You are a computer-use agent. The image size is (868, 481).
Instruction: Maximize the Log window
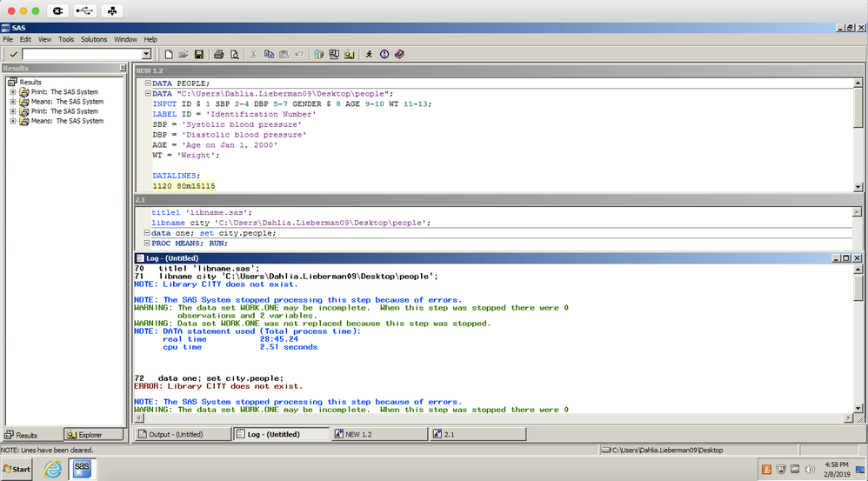click(x=846, y=258)
